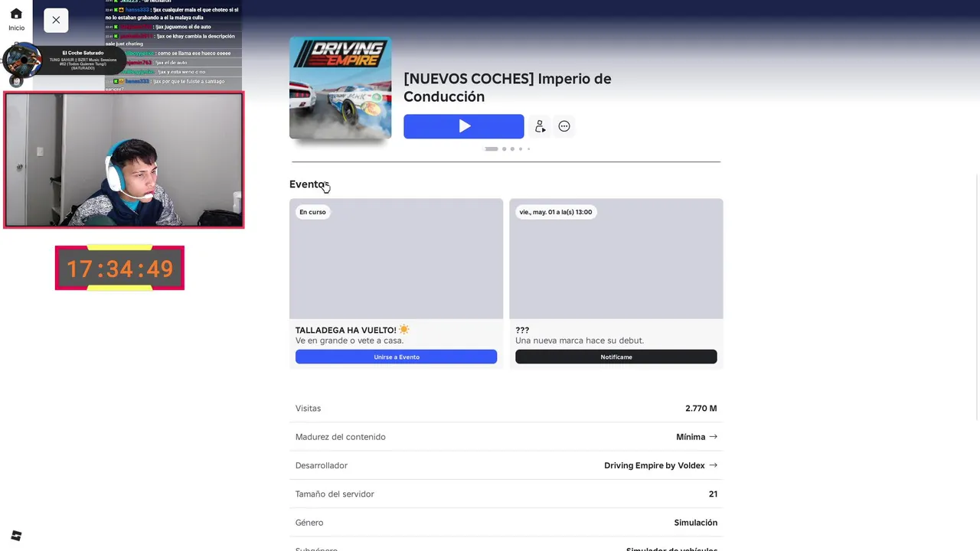
Task: Open the three-dot more options menu
Action: (x=564, y=126)
